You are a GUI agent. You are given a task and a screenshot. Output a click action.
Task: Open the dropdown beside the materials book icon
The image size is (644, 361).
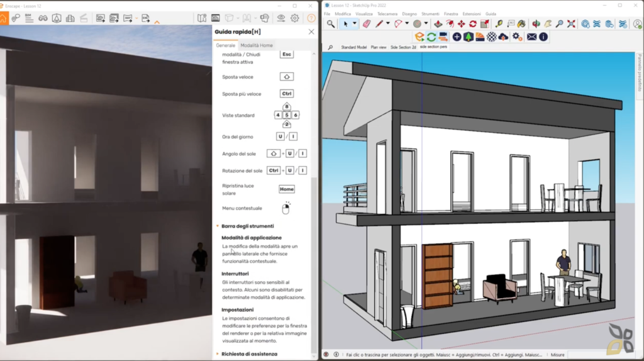[255, 18]
